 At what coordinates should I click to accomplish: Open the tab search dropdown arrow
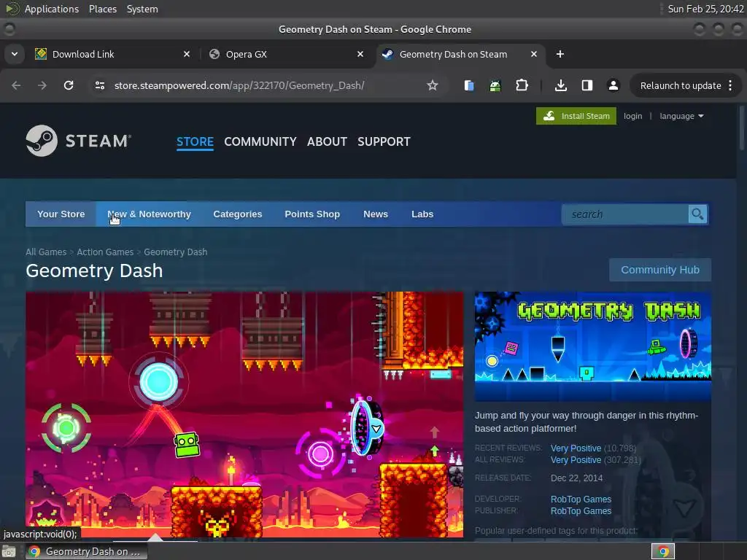(15, 54)
